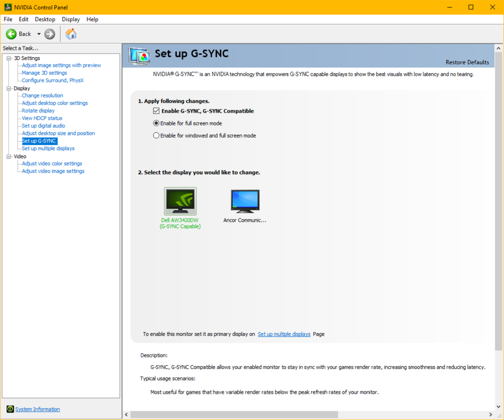Maximize the NVIDIA Control Panel window
504x420 pixels.
[471, 7]
